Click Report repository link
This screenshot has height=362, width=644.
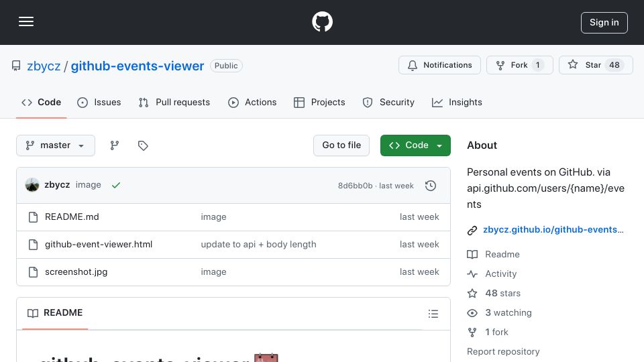503,352
